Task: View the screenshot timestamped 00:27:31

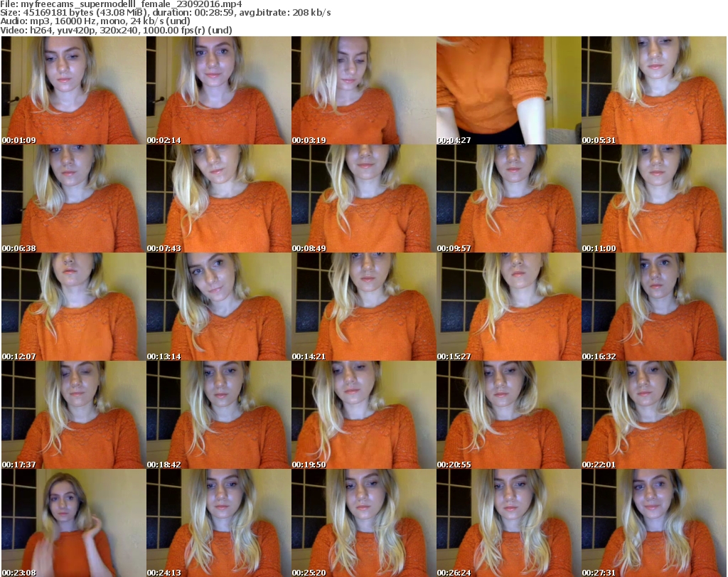Action: [654, 523]
